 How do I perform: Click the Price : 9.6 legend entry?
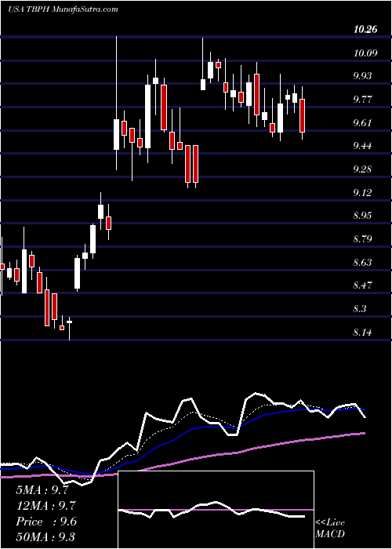45,522
